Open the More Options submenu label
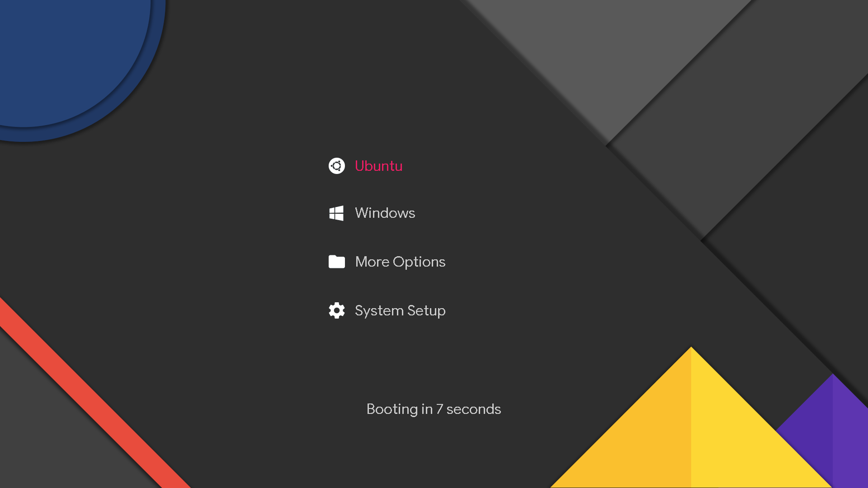This screenshot has width=868, height=488. [400, 262]
